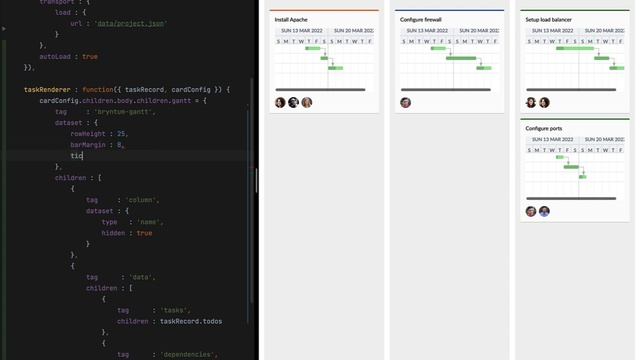Click second avatar on Configure ports card

click(544, 211)
